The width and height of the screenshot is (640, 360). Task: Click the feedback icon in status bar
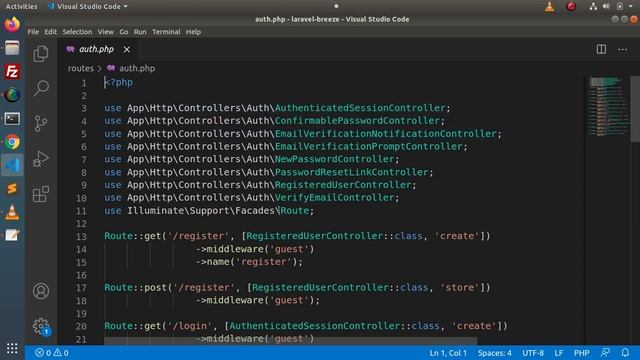coord(605,353)
